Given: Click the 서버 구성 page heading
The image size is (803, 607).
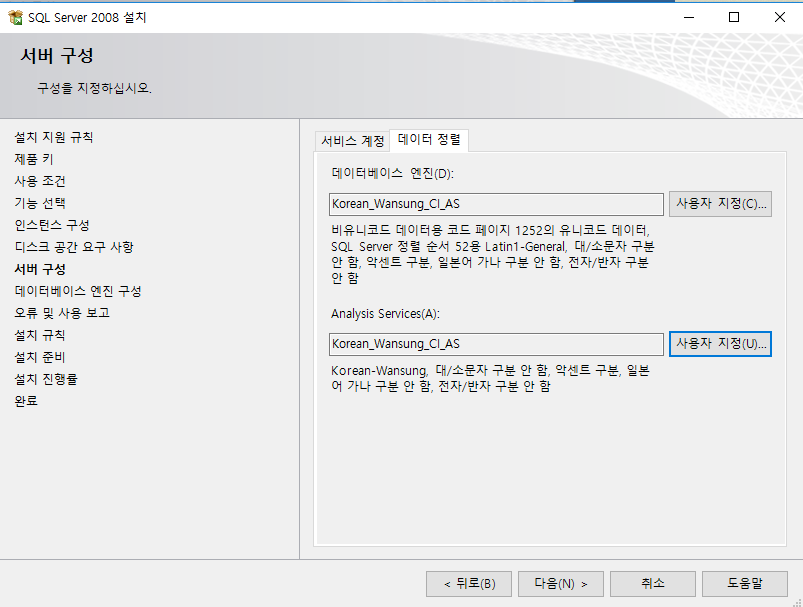Looking at the screenshot, I should (57, 56).
